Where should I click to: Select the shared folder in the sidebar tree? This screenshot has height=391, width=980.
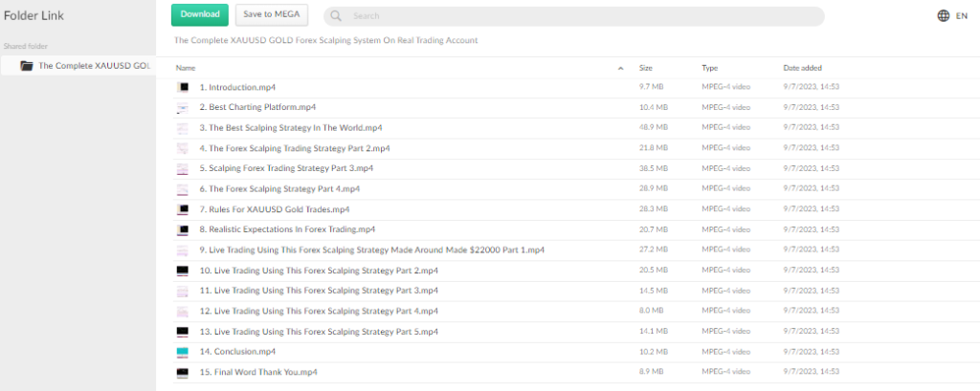pos(78,66)
